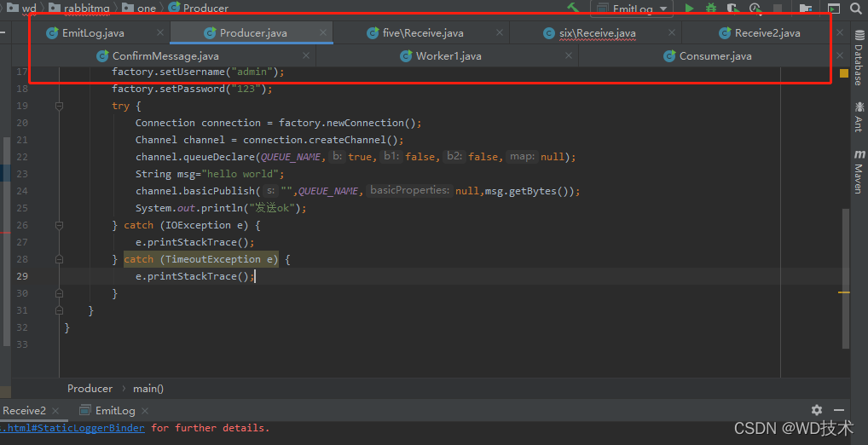Close the Receive2 run tab
This screenshot has width=868, height=445.
click(x=55, y=411)
